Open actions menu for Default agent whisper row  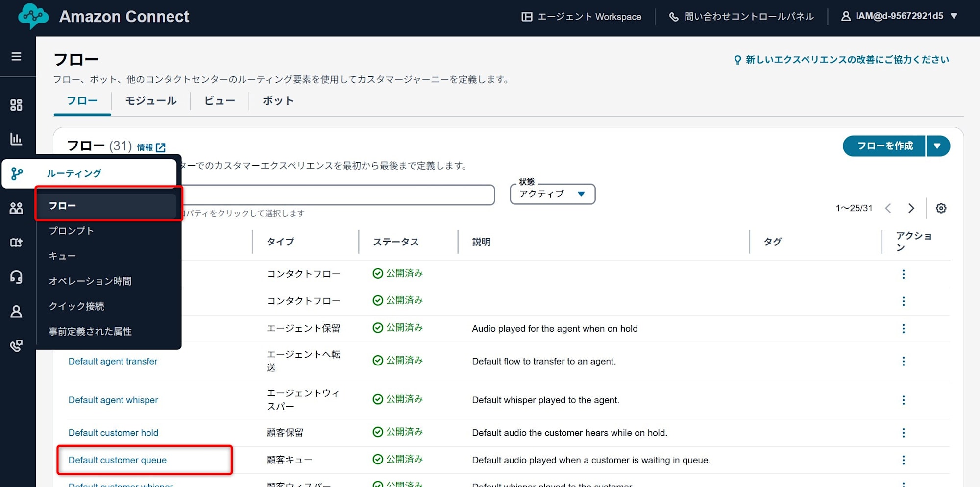(x=904, y=400)
